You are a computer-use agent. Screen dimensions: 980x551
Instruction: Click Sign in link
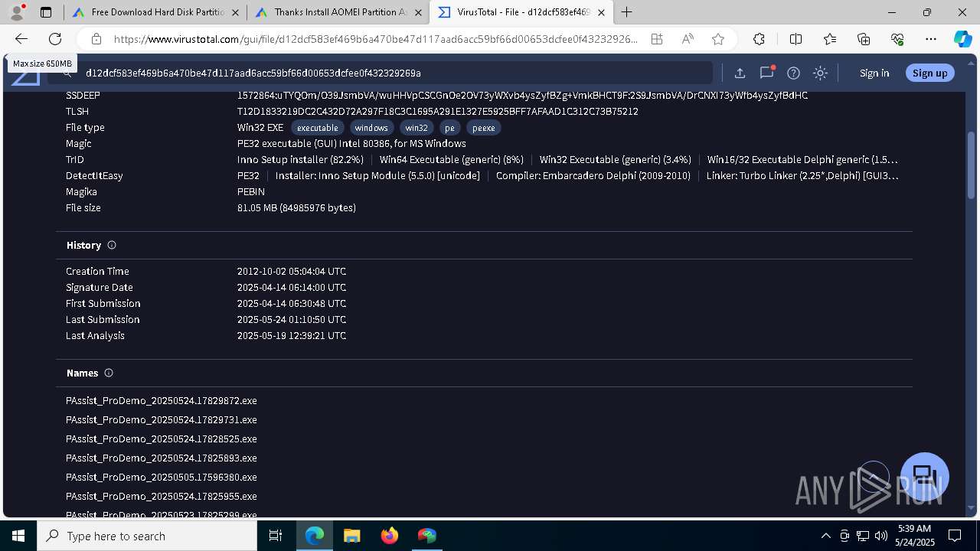(874, 73)
